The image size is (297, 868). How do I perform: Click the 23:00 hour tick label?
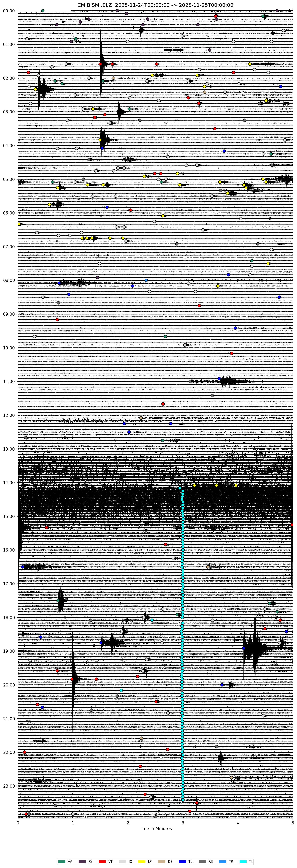9,786
